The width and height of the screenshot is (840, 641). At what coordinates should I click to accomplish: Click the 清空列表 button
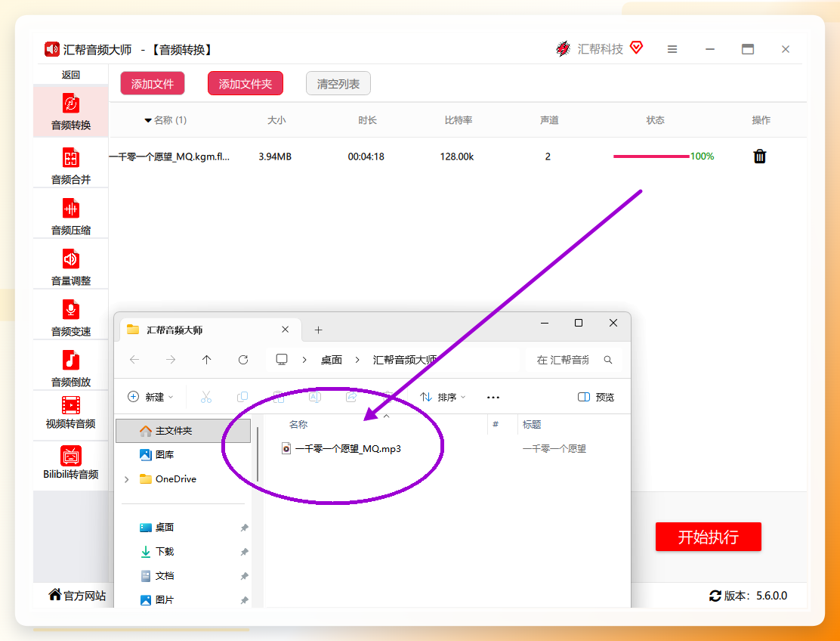tap(338, 84)
